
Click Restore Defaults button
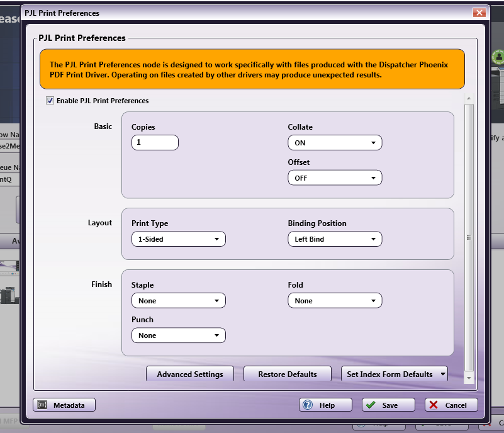(288, 374)
